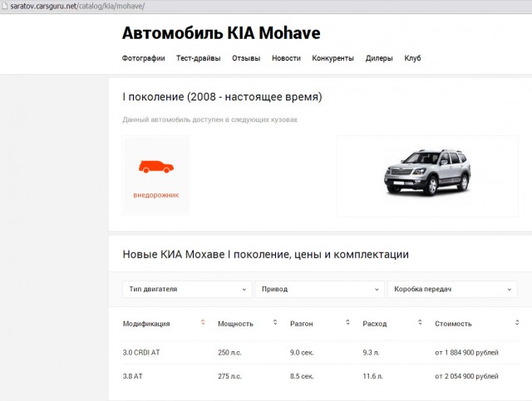Sort table by Стоимость column arrows
The height and width of the screenshot is (401, 532).
[517, 322]
